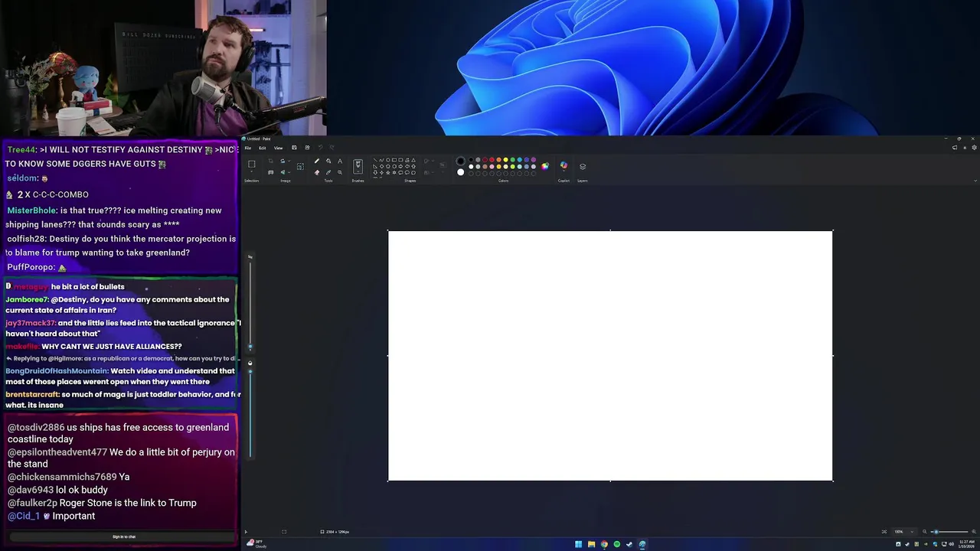Open the File menu
The height and width of the screenshot is (551, 980).
[x=248, y=148]
